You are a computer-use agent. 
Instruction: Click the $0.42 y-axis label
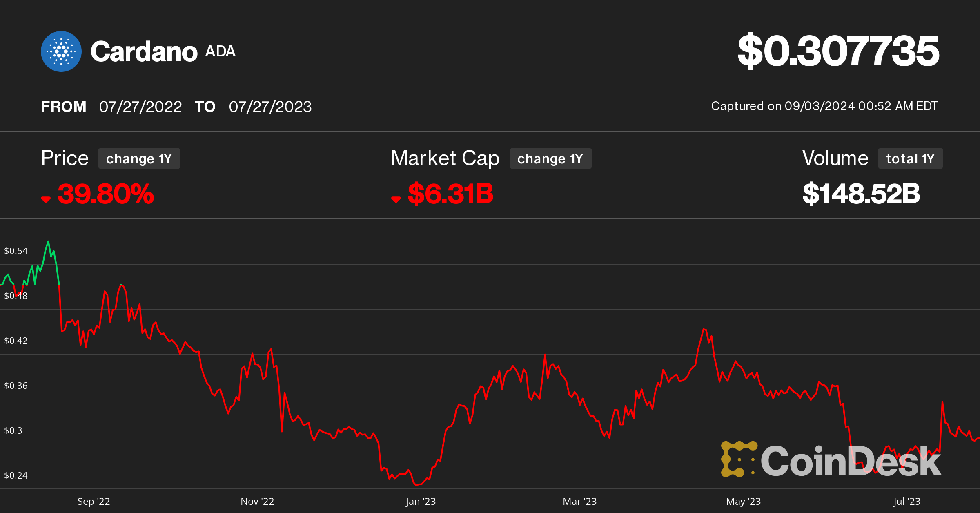pos(16,341)
